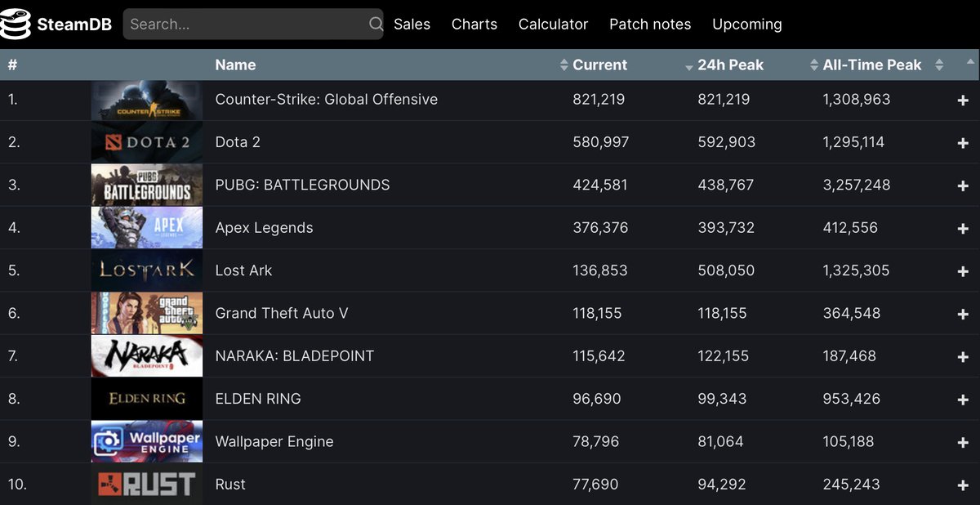Sort by the # rank column
The width and height of the screenshot is (980, 505).
point(12,65)
